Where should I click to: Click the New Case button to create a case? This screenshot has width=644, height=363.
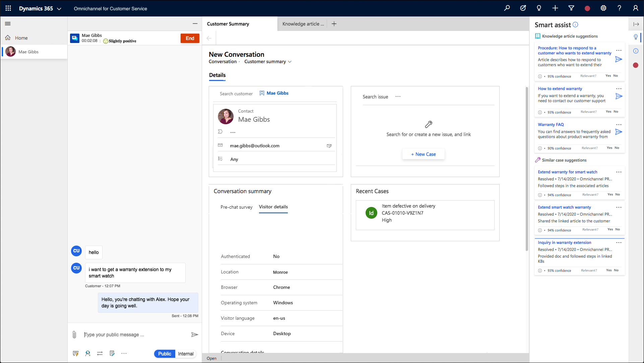[423, 154]
